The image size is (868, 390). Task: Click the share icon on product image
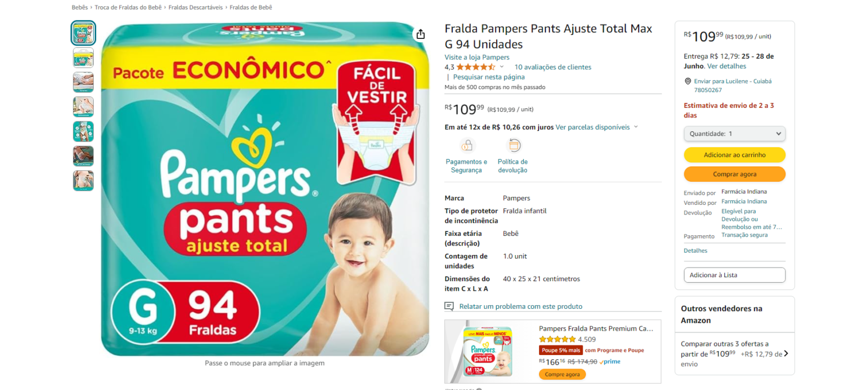tap(420, 34)
